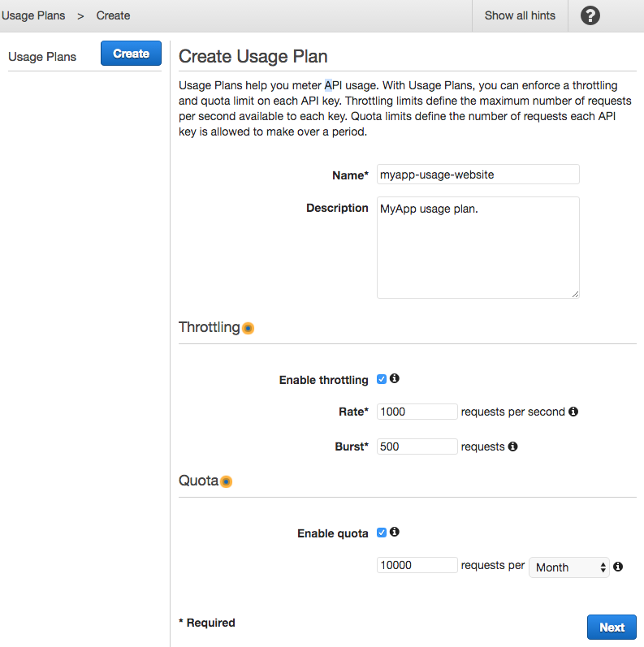The image size is (644, 647).
Task: Click the '* Required' note
Action: [207, 623]
